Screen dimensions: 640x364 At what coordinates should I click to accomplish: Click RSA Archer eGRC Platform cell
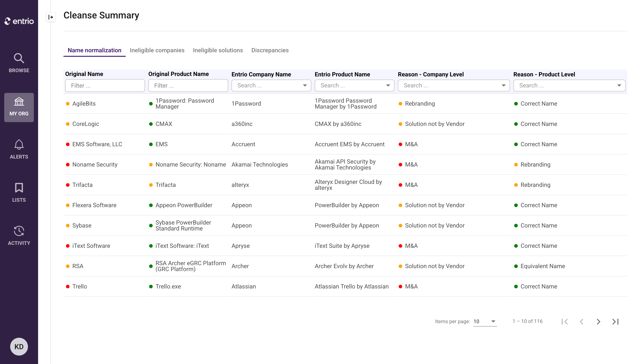point(190,266)
